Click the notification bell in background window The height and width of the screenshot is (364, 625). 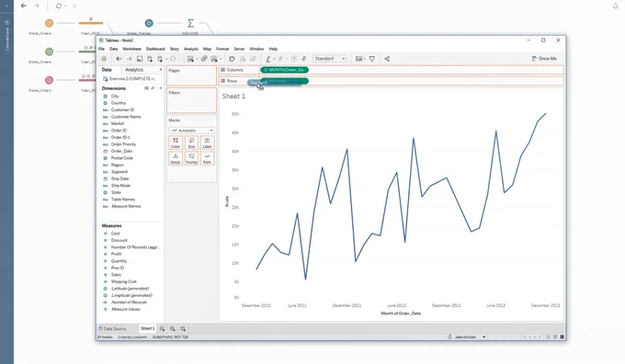616,6
